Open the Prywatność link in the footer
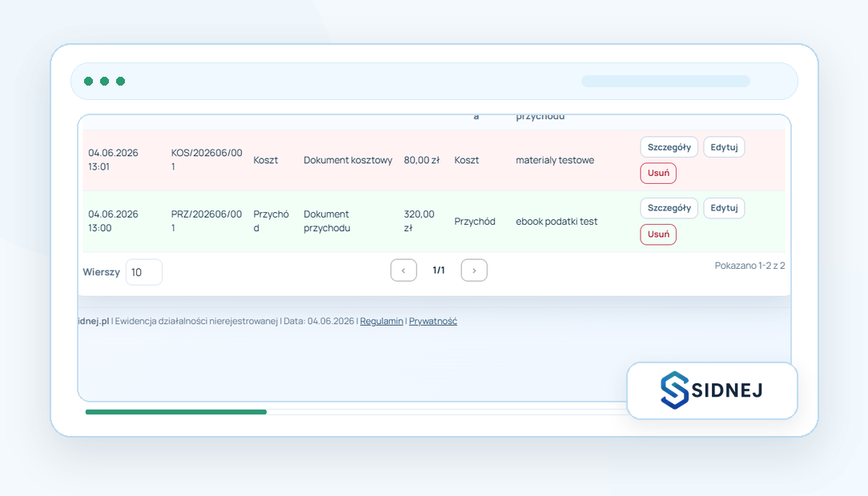Viewport: 868px width, 496px height. [x=433, y=322]
